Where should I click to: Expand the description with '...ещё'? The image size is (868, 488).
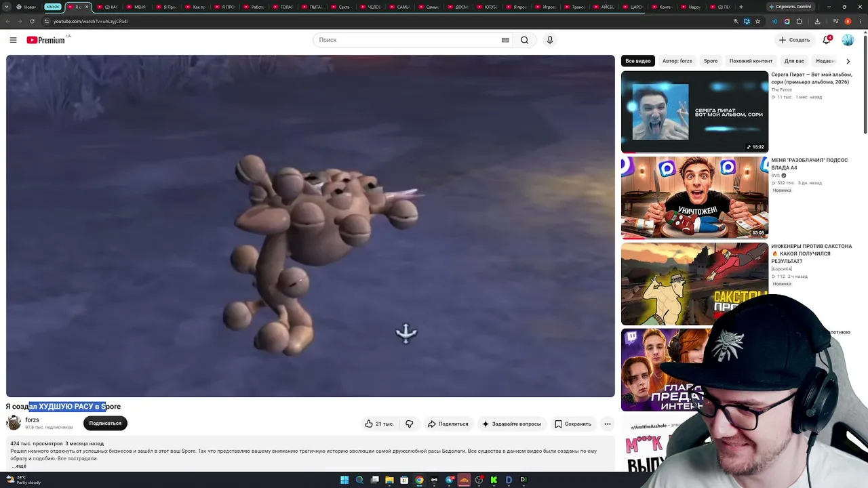19,466
